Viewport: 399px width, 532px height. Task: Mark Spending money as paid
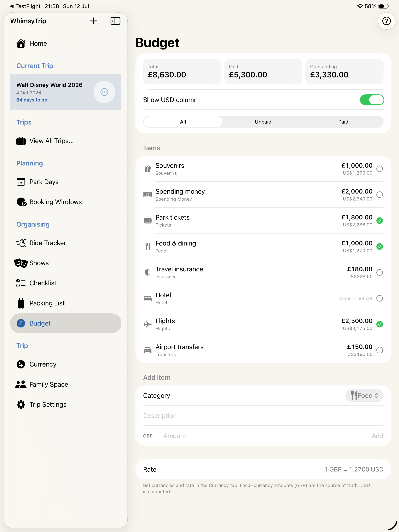coord(379,195)
